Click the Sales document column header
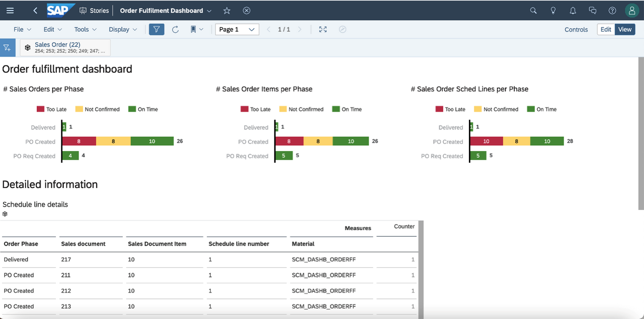Viewport: 644px width, 319px height. click(84, 244)
